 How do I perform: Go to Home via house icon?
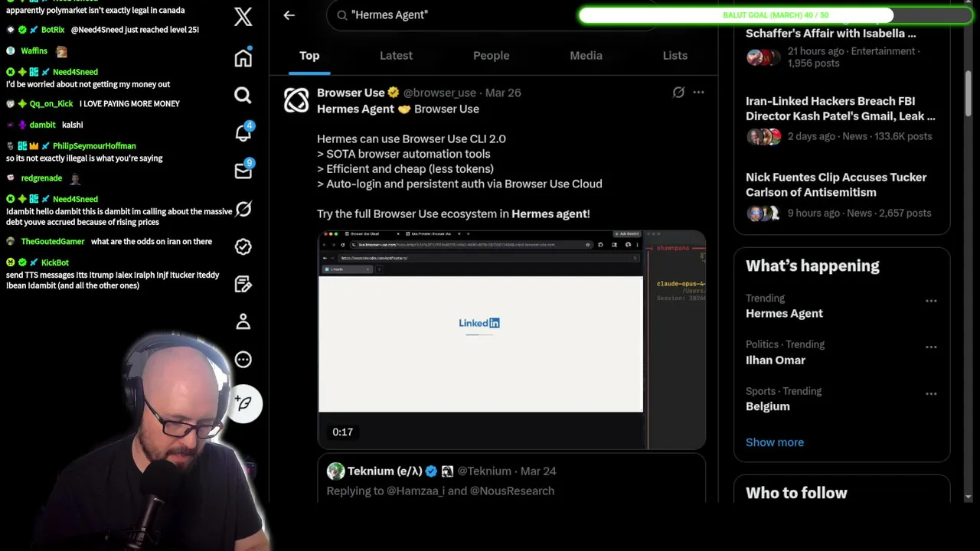pos(243,57)
